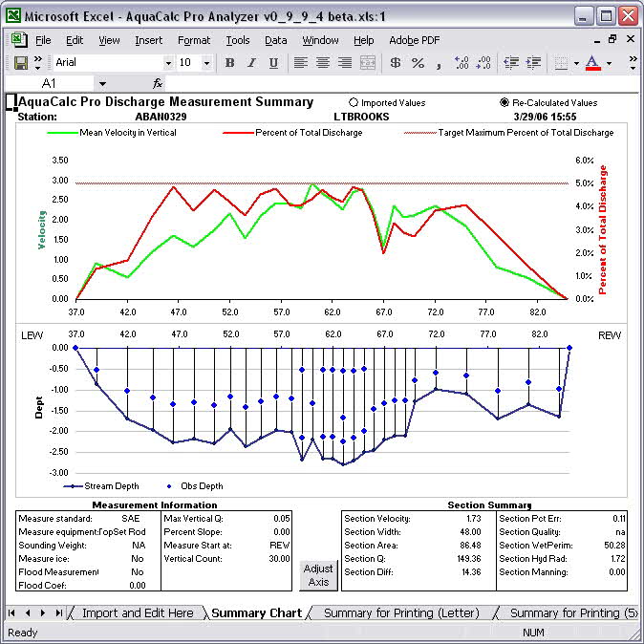Center align the cell text
The width and height of the screenshot is (644, 644).
pyautogui.click(x=322, y=63)
